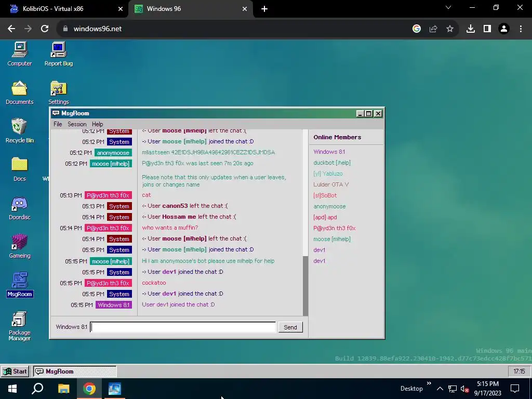The height and width of the screenshot is (399, 532).
Task: Select duckbot [.help] in Online Members
Action: pyautogui.click(x=332, y=163)
